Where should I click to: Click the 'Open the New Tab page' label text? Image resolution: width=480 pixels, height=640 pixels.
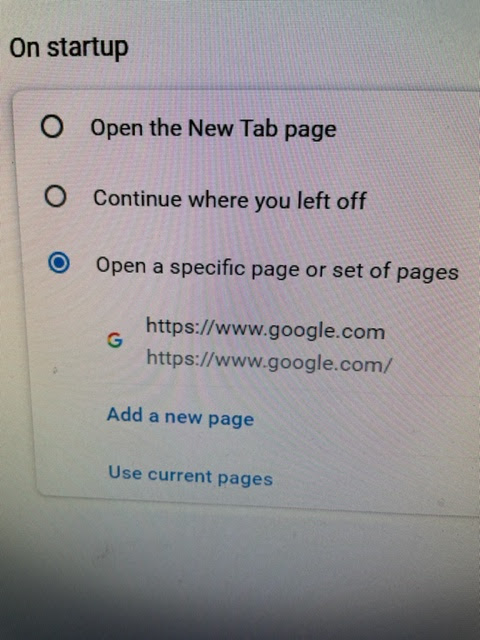(213, 129)
